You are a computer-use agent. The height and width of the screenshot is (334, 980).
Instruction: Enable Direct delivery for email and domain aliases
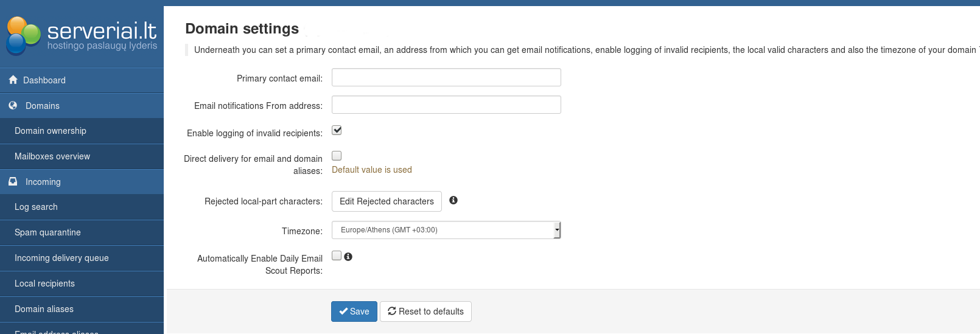pos(337,156)
